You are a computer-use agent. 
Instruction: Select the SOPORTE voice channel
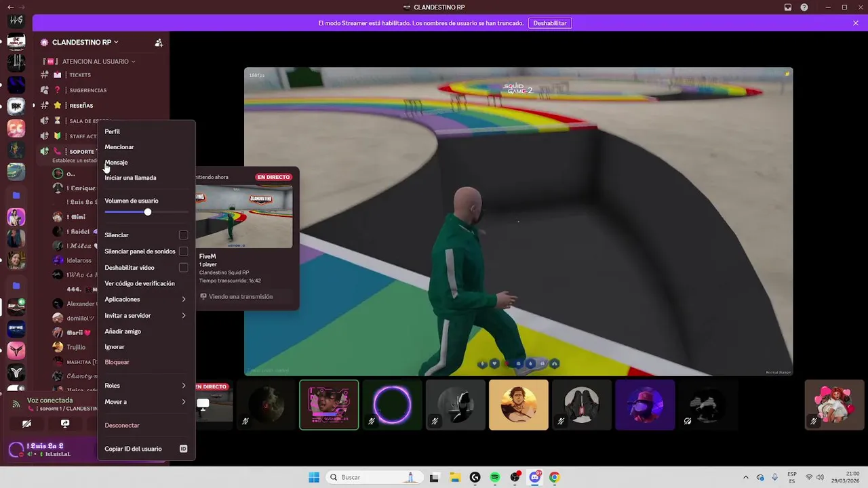[x=68, y=151]
